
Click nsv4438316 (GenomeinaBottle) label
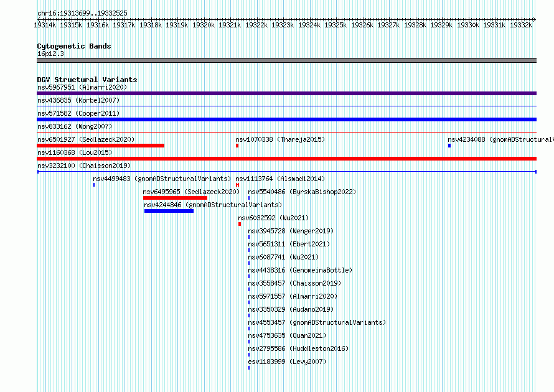tap(300, 270)
